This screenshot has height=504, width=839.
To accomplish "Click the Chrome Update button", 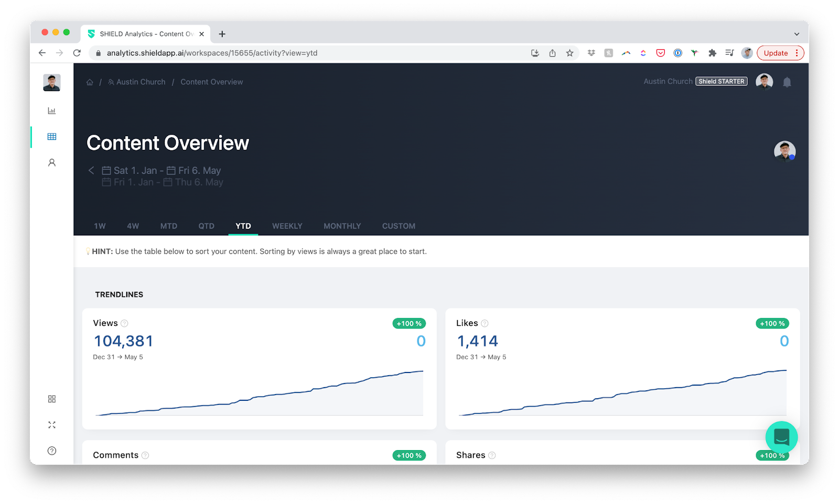I will 780,53.
